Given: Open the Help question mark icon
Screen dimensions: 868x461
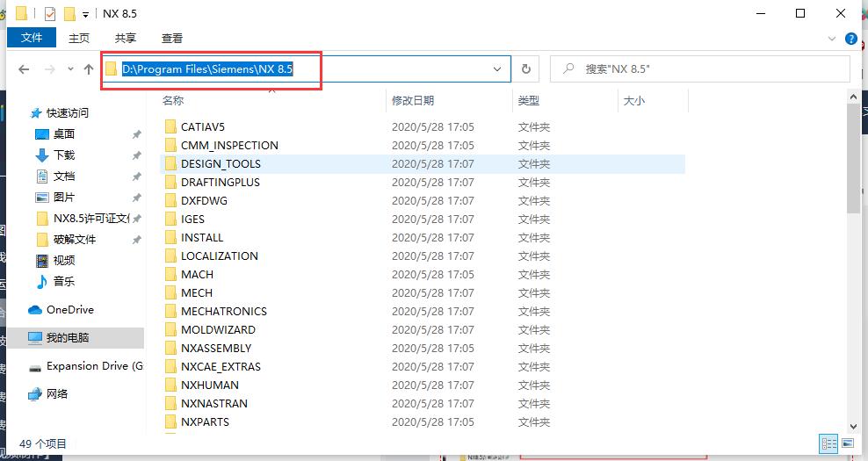Looking at the screenshot, I should (x=850, y=39).
